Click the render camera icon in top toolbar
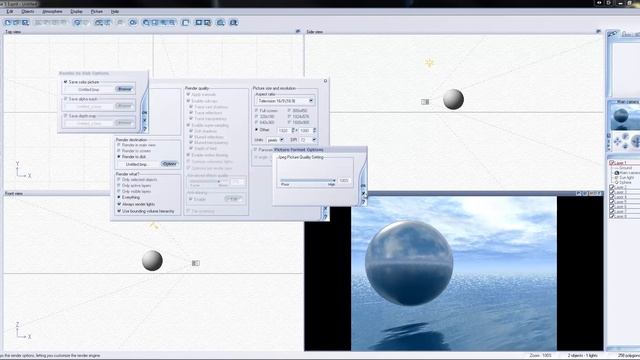Image resolution: width=640 pixels, height=360 pixels. [233, 22]
